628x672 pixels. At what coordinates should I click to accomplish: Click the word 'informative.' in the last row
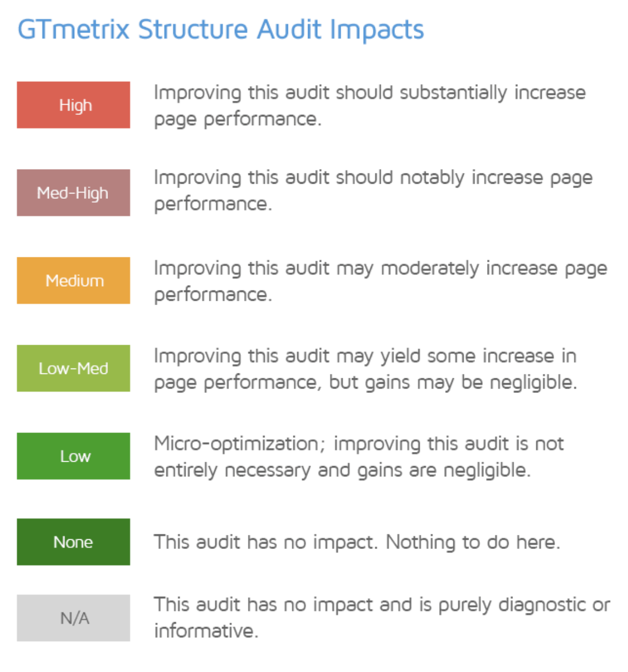coord(207,631)
